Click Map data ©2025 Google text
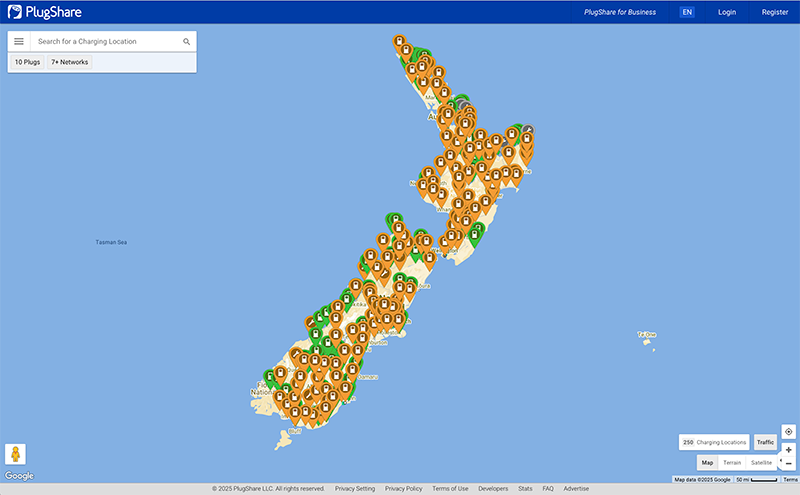Image resolution: width=800 pixels, height=495 pixels. [x=702, y=480]
